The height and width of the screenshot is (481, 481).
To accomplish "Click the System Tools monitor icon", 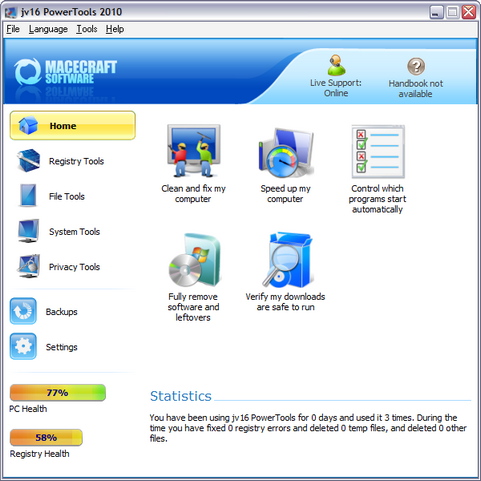I will (x=28, y=231).
